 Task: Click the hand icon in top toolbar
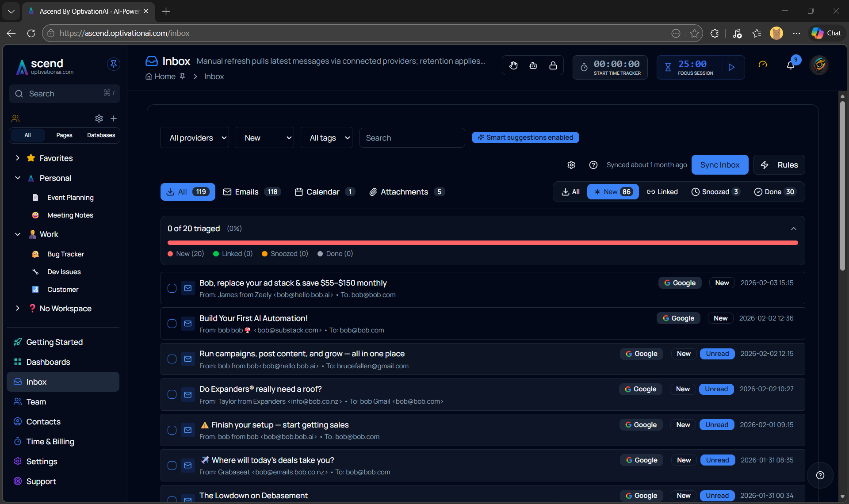click(513, 65)
